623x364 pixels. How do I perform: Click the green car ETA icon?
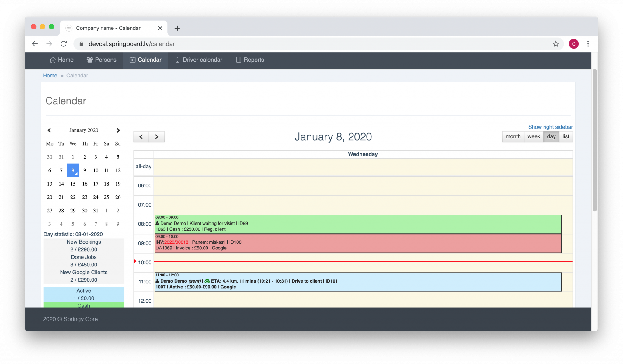click(x=207, y=281)
